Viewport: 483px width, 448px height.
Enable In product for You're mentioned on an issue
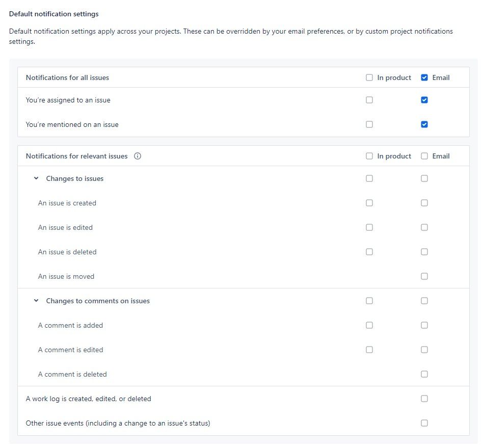(369, 124)
